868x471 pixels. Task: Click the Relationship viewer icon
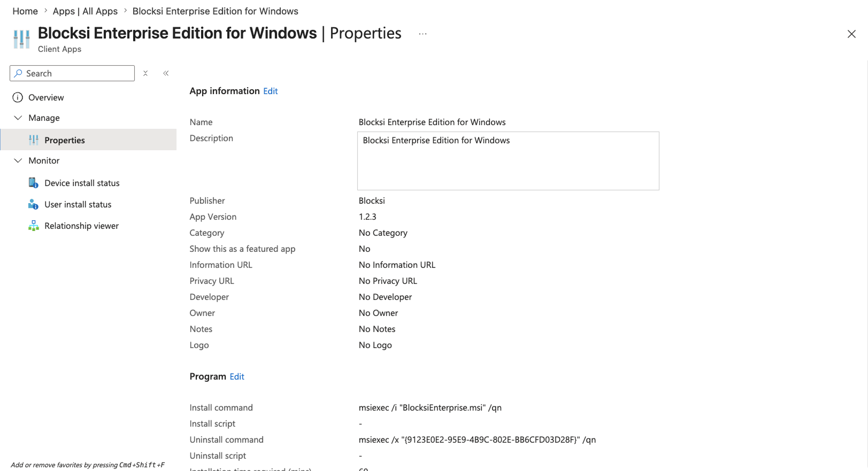coord(33,226)
